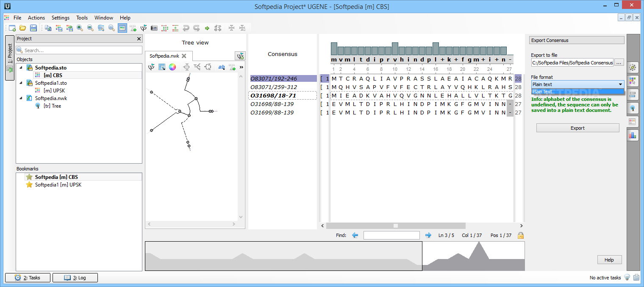Select the [m] CBS object
The width and height of the screenshot is (644, 287).
tap(53, 75)
